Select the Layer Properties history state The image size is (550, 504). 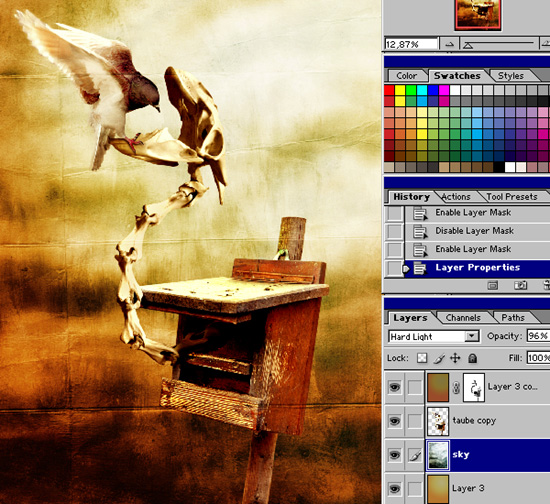pyautogui.click(x=477, y=268)
